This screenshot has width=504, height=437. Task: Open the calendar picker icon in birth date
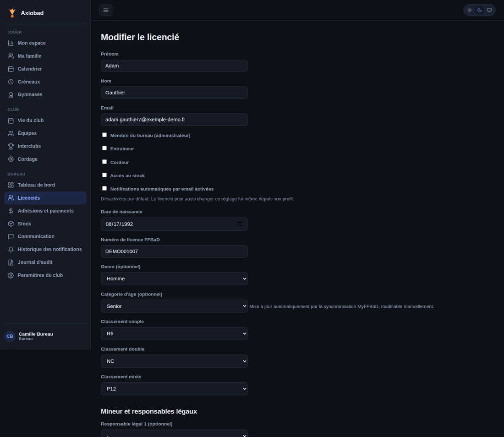coord(240,224)
